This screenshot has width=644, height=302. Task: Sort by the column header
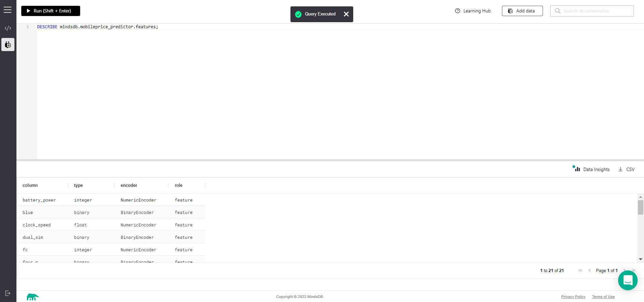pyautogui.click(x=30, y=185)
